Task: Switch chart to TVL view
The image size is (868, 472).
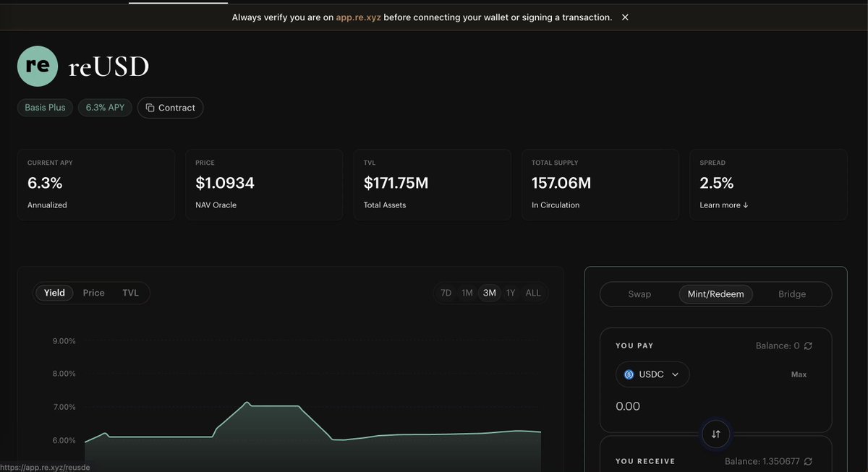Action: [x=130, y=293]
